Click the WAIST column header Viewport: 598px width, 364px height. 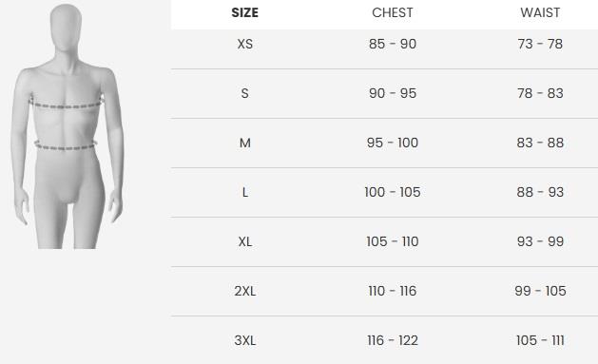pyautogui.click(x=540, y=12)
